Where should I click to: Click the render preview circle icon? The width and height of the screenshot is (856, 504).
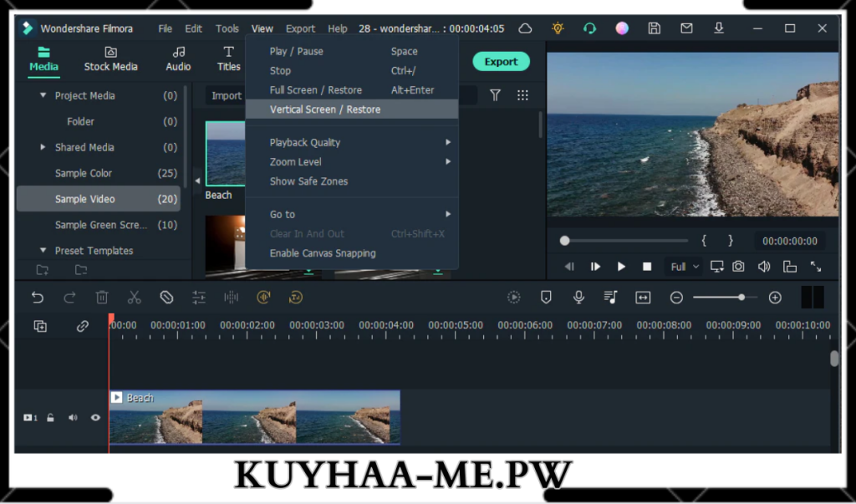(x=514, y=298)
